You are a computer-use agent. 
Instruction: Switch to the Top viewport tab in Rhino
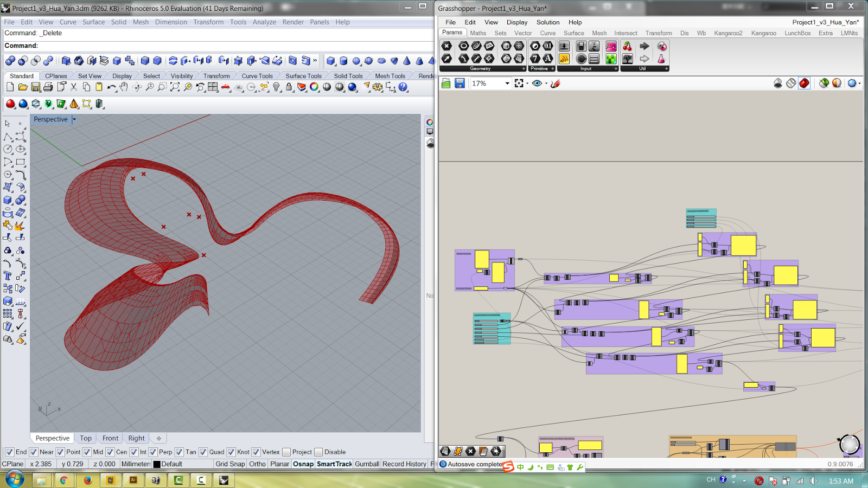click(85, 438)
